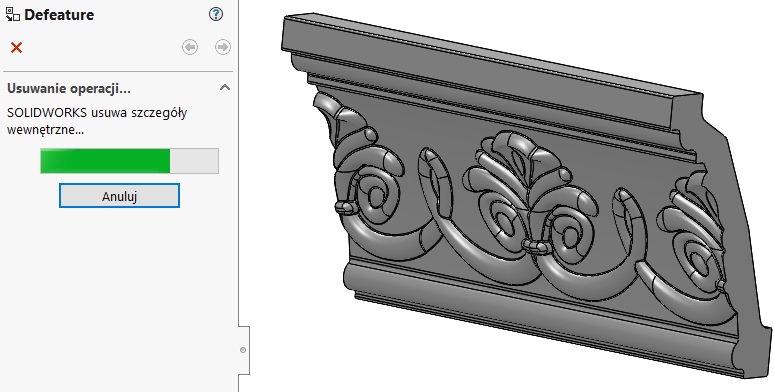Click the SOLIDWORKS usuwa szczegóły status message

coord(97,121)
